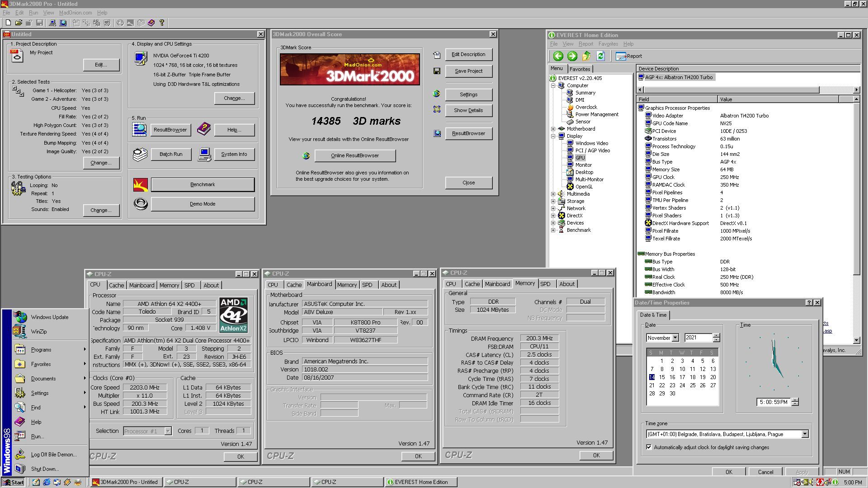This screenshot has width=868, height=488.
Task: Expand the Storage node in EVEREST tree
Action: [553, 201]
